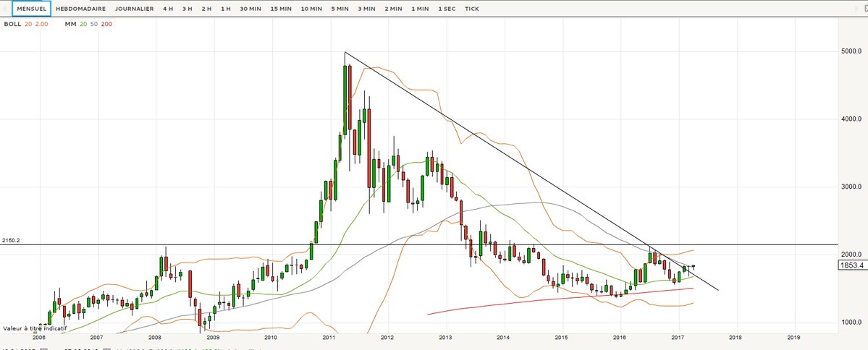Select the 3 MIN timeframe
The height and width of the screenshot is (350, 868).
click(x=367, y=9)
